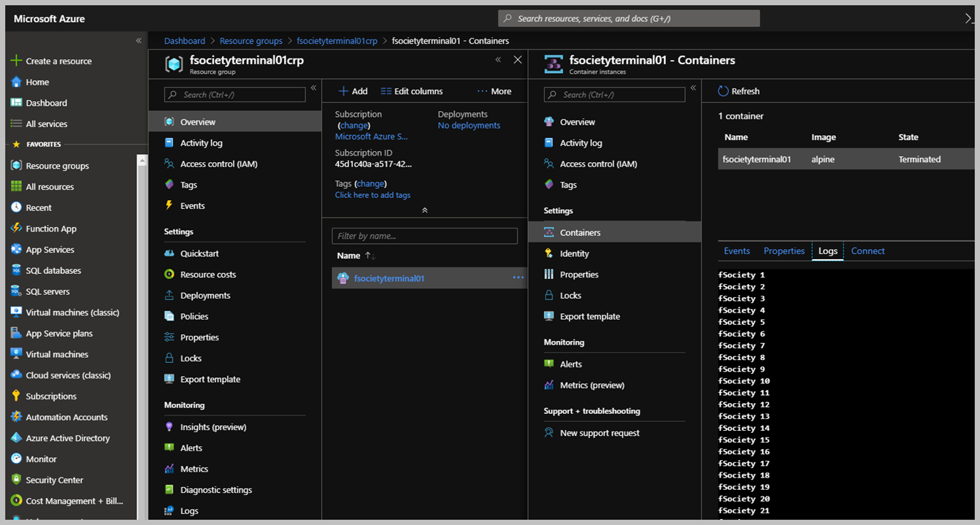This screenshot has width=980, height=525.
Task: Click the 'Click here to add tags' link
Action: [x=372, y=195]
